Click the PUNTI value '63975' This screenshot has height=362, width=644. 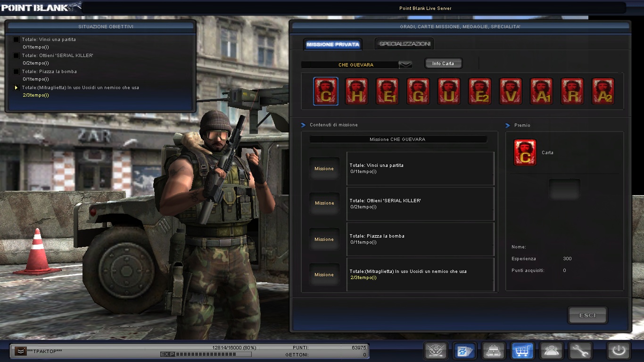[x=359, y=347]
